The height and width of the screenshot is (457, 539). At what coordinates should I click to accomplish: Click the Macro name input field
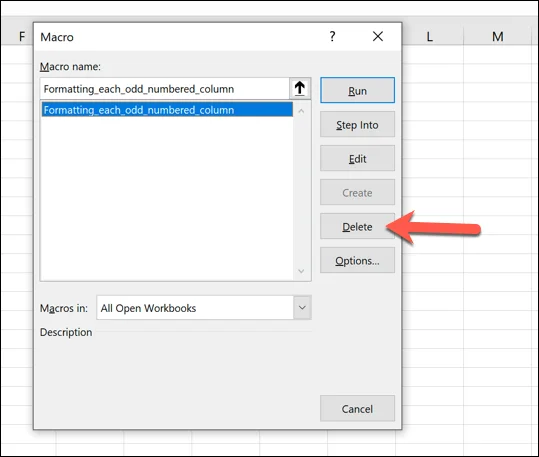coord(165,89)
